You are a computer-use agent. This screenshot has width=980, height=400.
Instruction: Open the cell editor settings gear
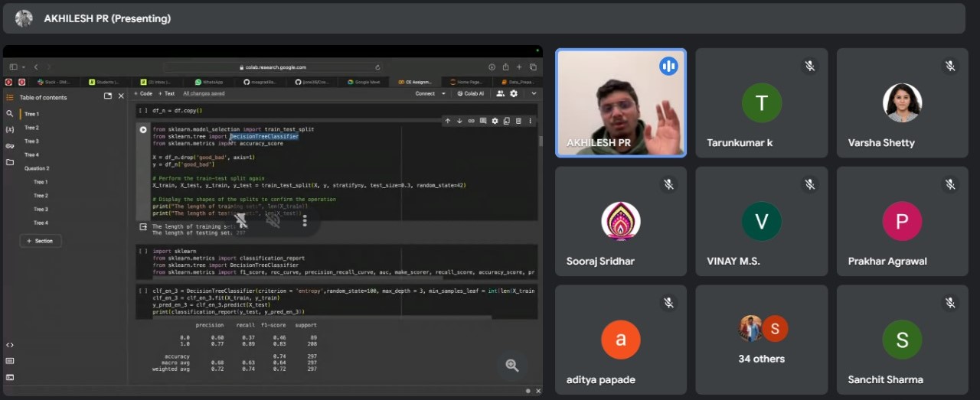495,121
